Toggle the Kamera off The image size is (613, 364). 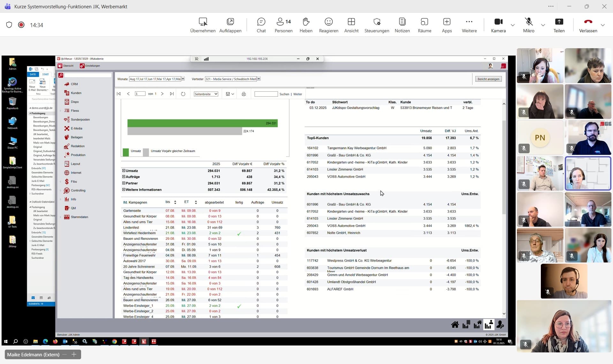click(x=498, y=25)
